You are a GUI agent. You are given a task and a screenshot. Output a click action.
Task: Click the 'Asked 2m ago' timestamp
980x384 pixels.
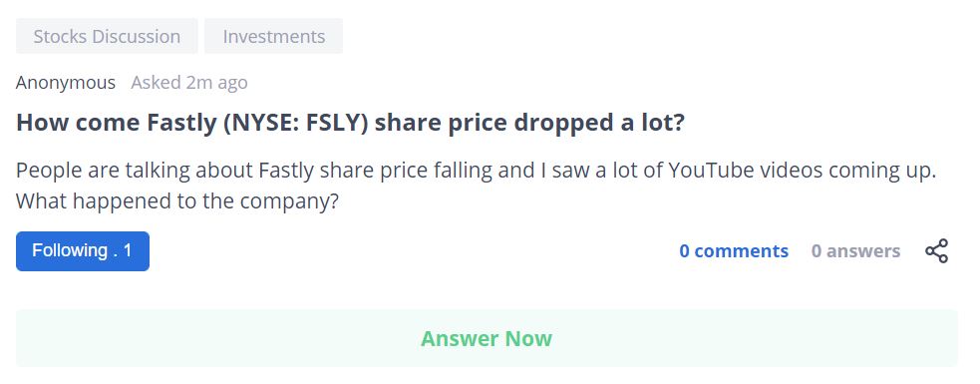(x=188, y=83)
